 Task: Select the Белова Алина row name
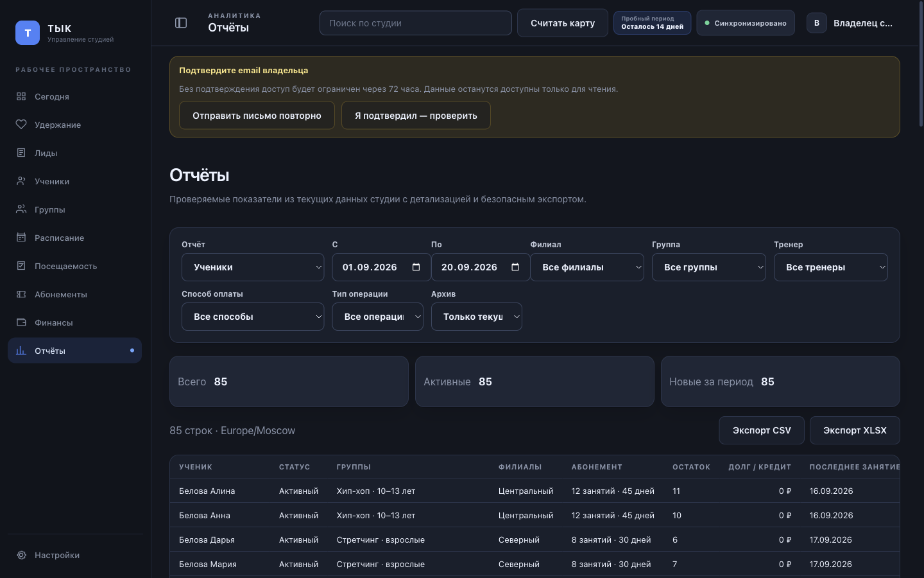click(207, 491)
